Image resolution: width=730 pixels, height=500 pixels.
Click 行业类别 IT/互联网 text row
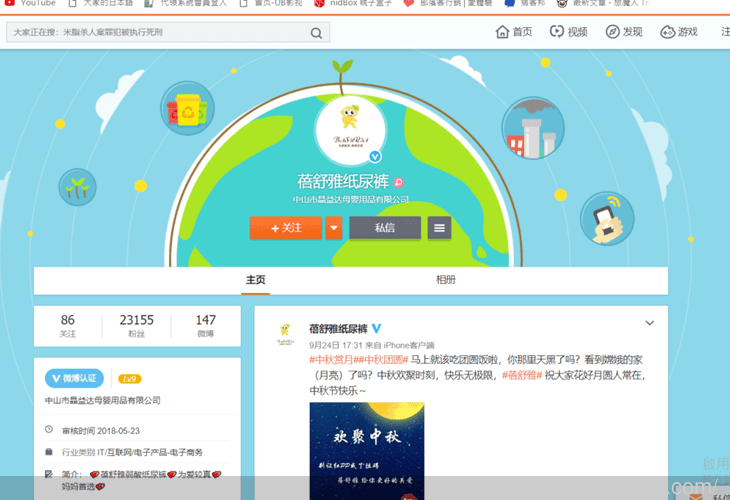132,452
